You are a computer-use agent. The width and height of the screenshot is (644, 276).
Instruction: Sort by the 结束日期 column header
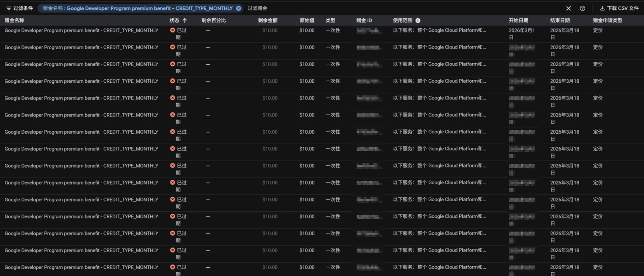click(x=560, y=20)
